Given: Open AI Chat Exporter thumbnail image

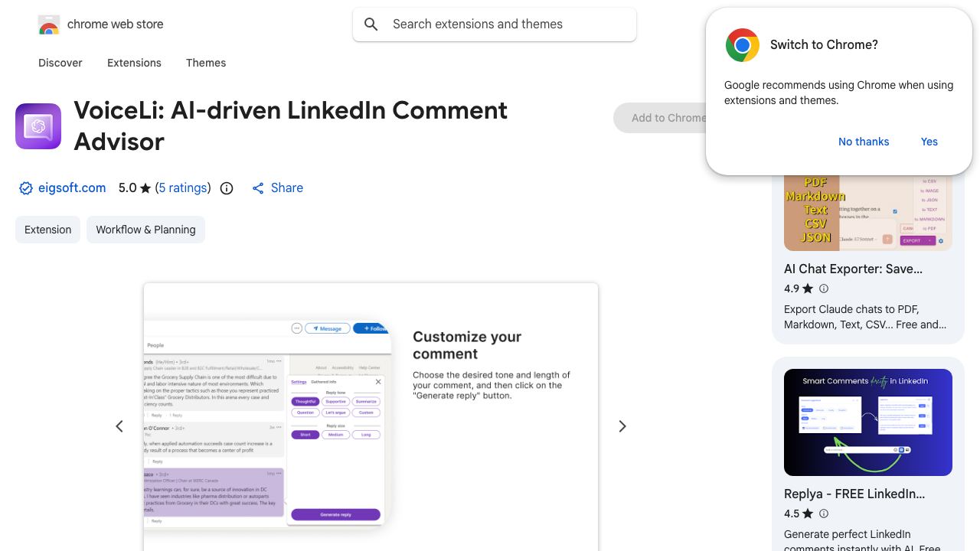Looking at the screenshot, I should tap(868, 213).
